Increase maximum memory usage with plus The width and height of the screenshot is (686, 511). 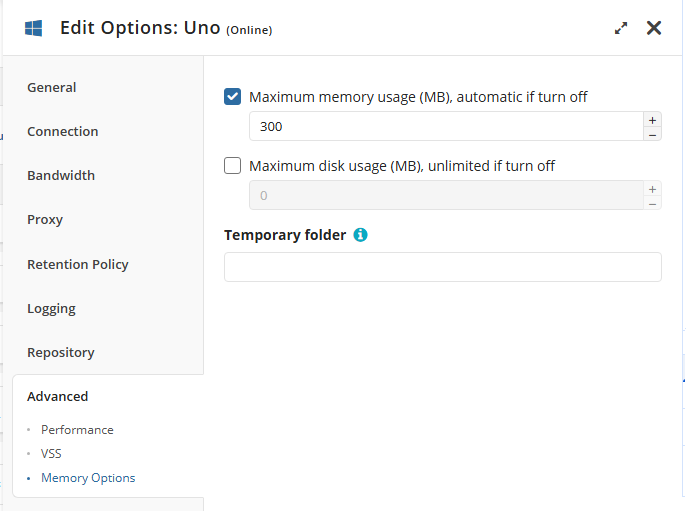click(653, 119)
